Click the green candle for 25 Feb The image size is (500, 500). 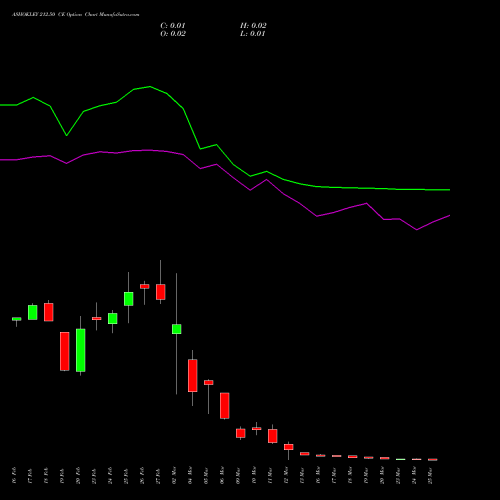click(129, 299)
